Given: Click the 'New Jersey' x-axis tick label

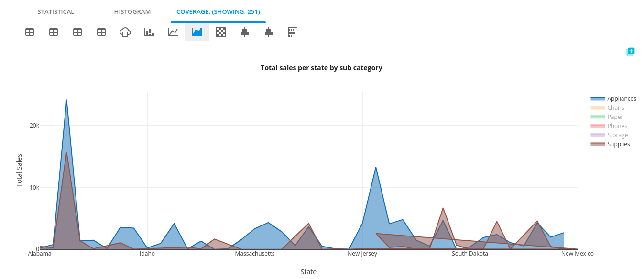Looking at the screenshot, I should (x=362, y=254).
